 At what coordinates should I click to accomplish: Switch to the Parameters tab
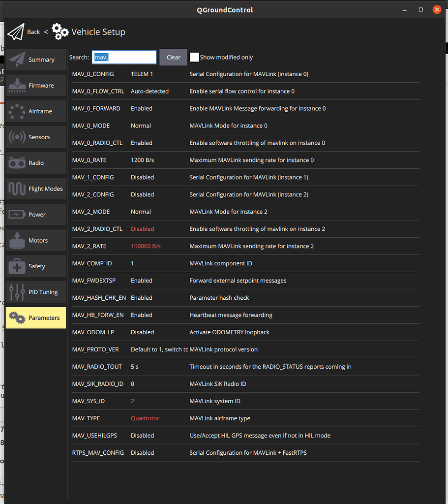(35, 317)
